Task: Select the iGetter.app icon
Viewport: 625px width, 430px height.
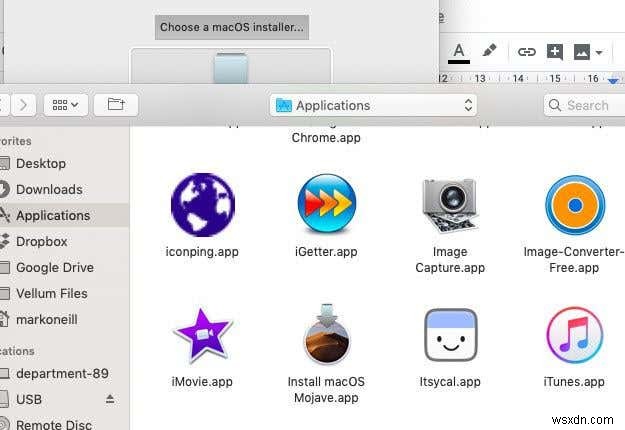Action: (x=326, y=203)
